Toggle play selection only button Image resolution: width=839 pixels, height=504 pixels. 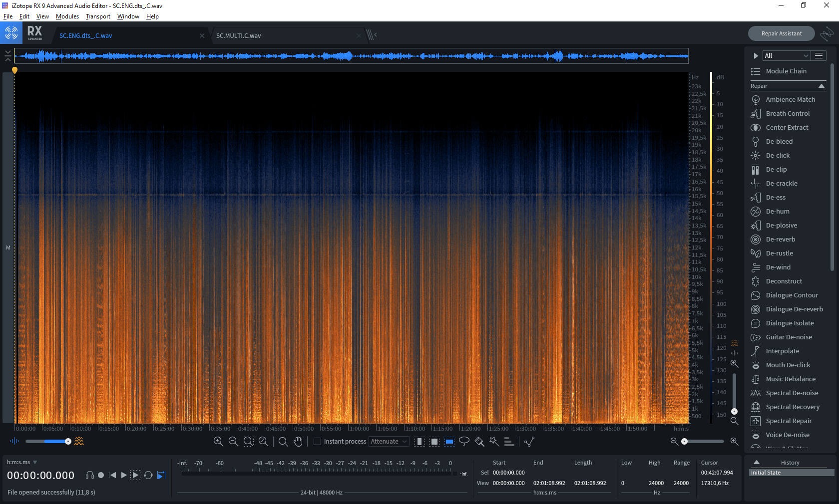[135, 475]
